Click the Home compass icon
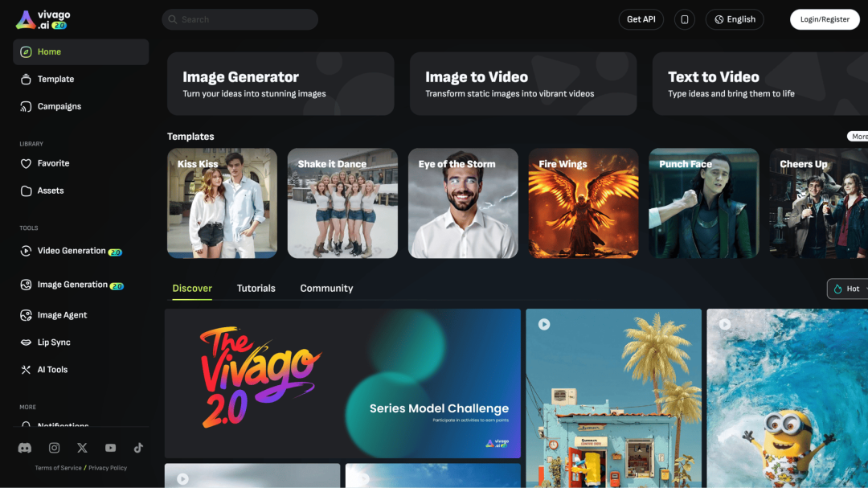Image resolution: width=868 pixels, height=488 pixels. point(26,52)
